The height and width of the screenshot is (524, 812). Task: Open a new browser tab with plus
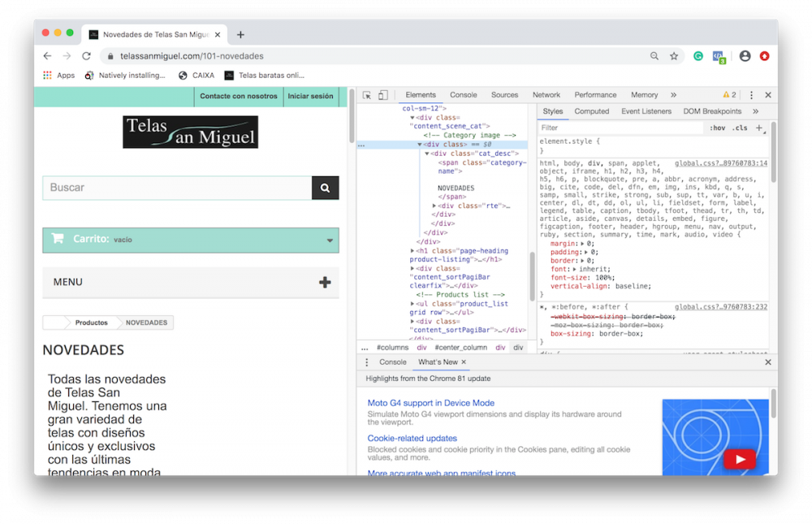click(240, 35)
